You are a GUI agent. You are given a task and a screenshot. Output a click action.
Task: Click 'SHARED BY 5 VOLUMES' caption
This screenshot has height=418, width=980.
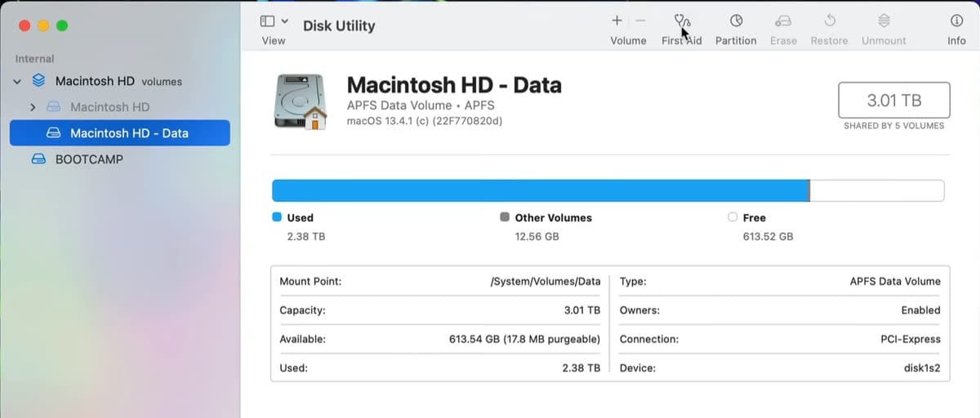(x=893, y=126)
